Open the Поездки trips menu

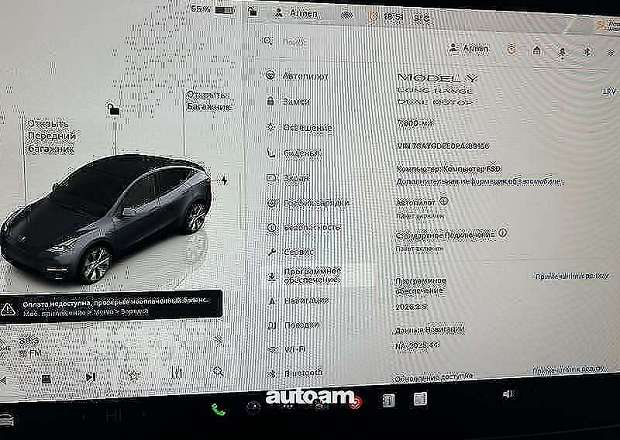(293, 325)
